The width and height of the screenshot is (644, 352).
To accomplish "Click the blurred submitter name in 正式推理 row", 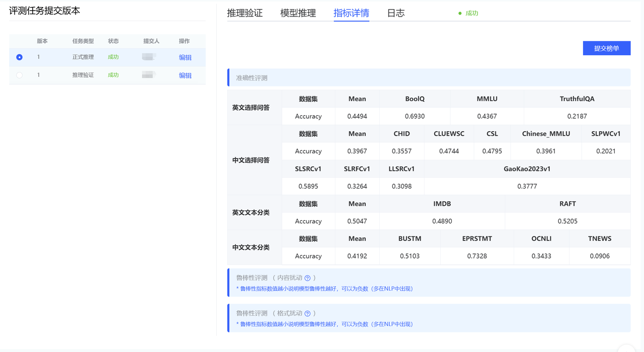I will [x=149, y=57].
